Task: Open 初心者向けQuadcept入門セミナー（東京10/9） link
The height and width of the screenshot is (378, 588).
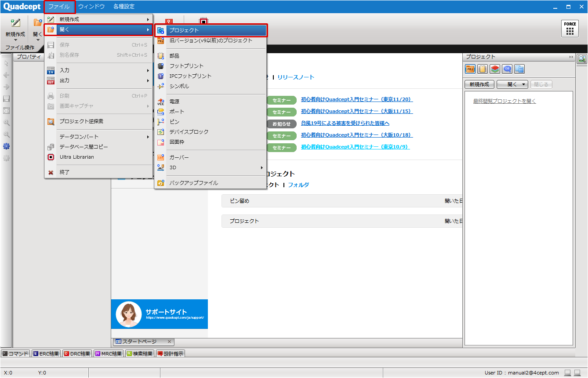Action: [355, 147]
